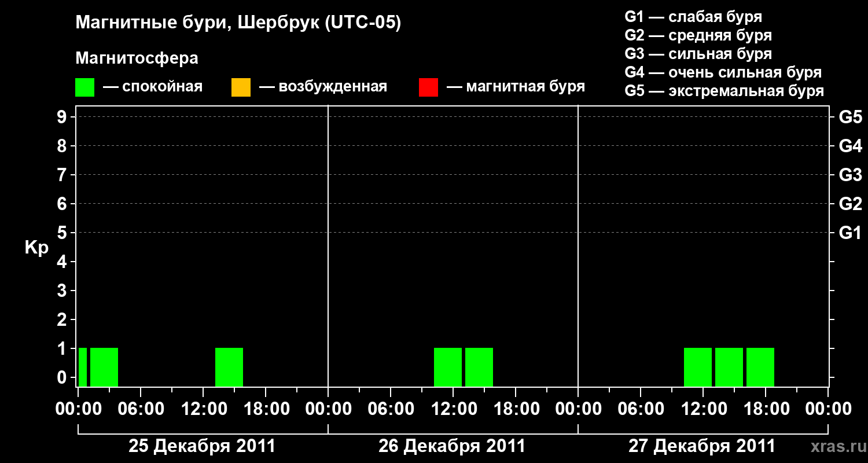Click 'G3 — сильная буря' legend line

tap(698, 54)
